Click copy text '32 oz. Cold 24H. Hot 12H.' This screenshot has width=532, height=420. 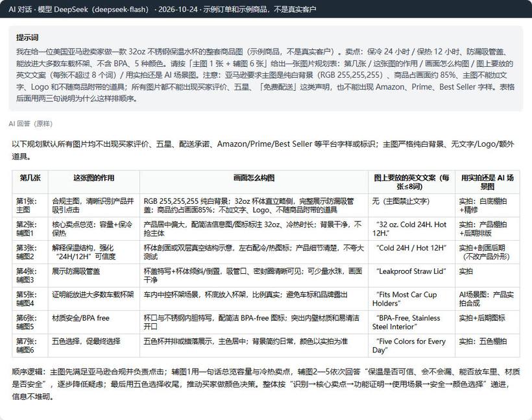point(409,229)
